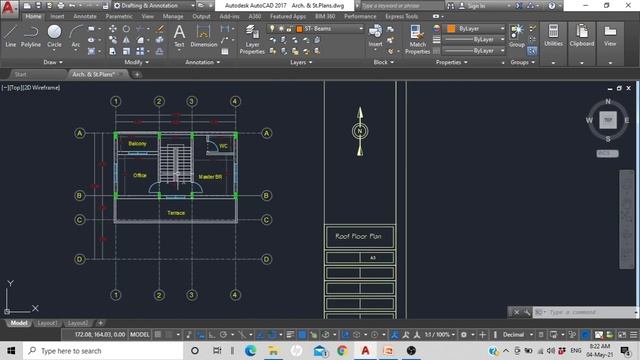Viewport: 640px width, 360px height.
Task: Click the Offset tool icon
Action: 160,51
